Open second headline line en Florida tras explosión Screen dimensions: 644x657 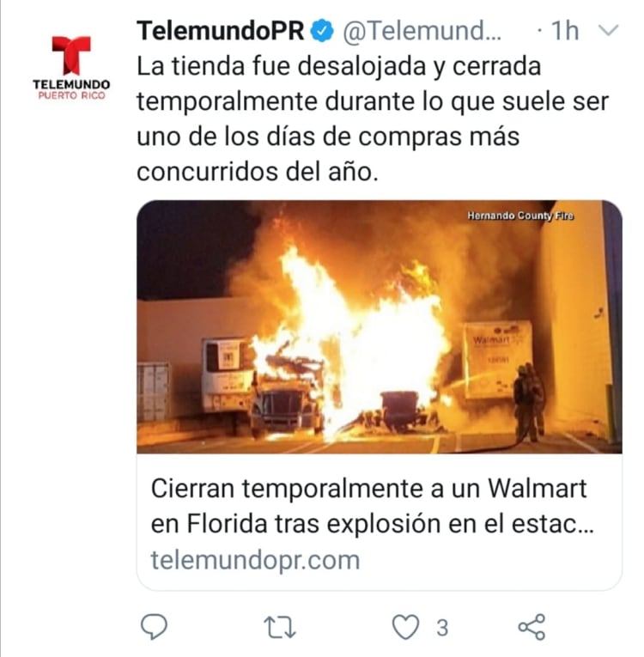point(372,524)
